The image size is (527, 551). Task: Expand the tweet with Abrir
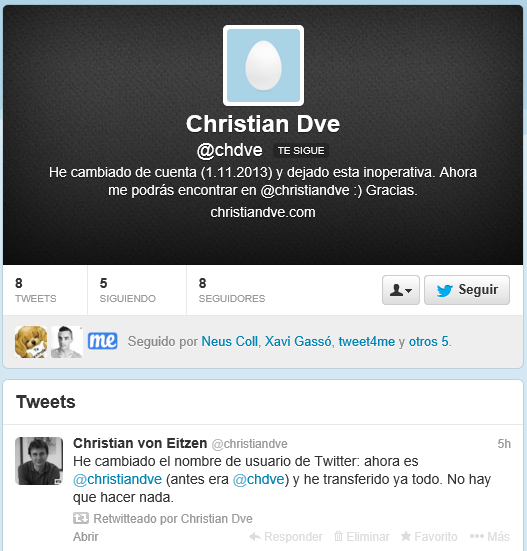pyautogui.click(x=86, y=537)
